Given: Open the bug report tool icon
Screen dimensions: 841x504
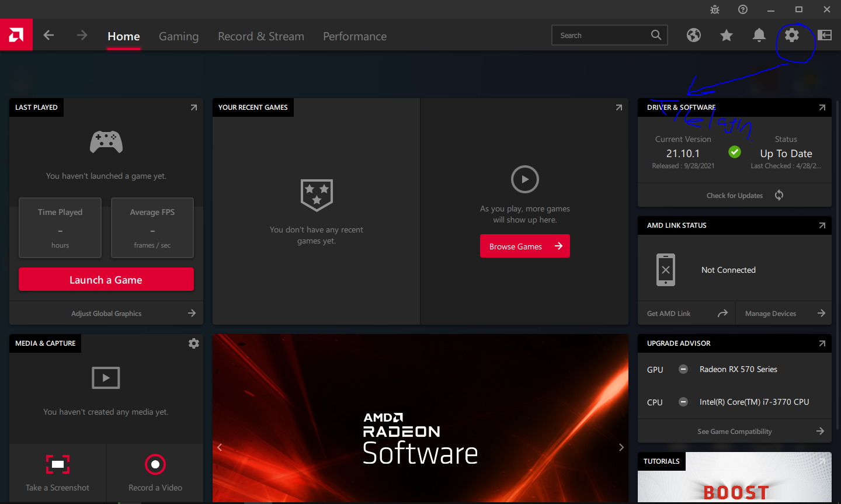Looking at the screenshot, I should coord(715,9).
